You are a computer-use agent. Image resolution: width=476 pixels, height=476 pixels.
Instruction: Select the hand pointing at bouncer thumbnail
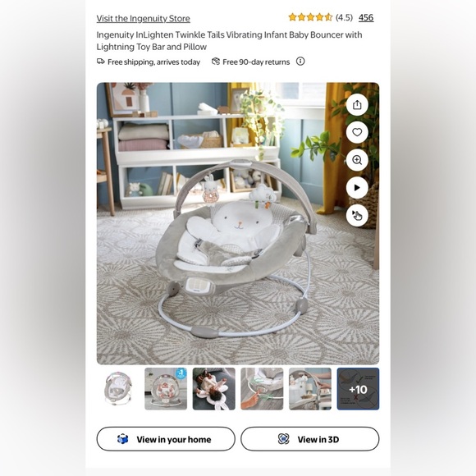(x=262, y=389)
